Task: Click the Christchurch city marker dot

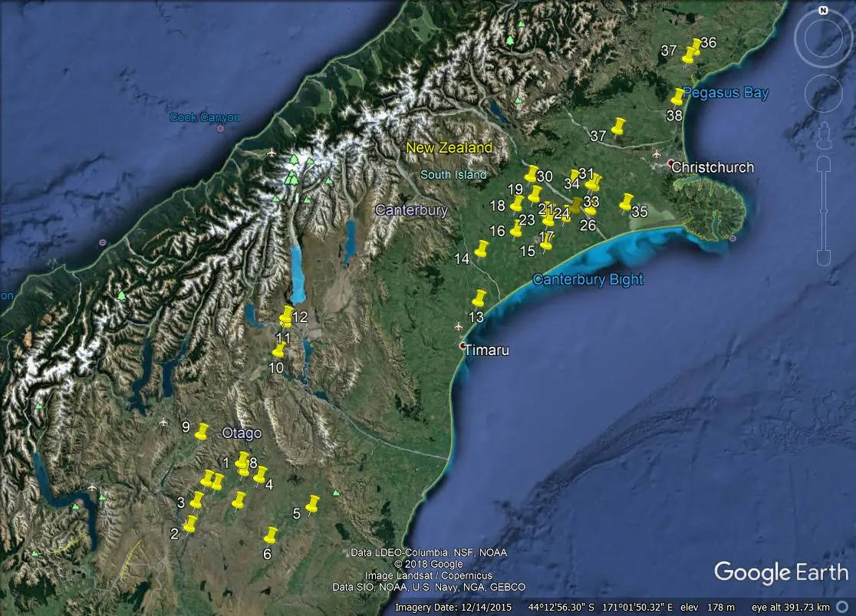Action: [x=671, y=163]
